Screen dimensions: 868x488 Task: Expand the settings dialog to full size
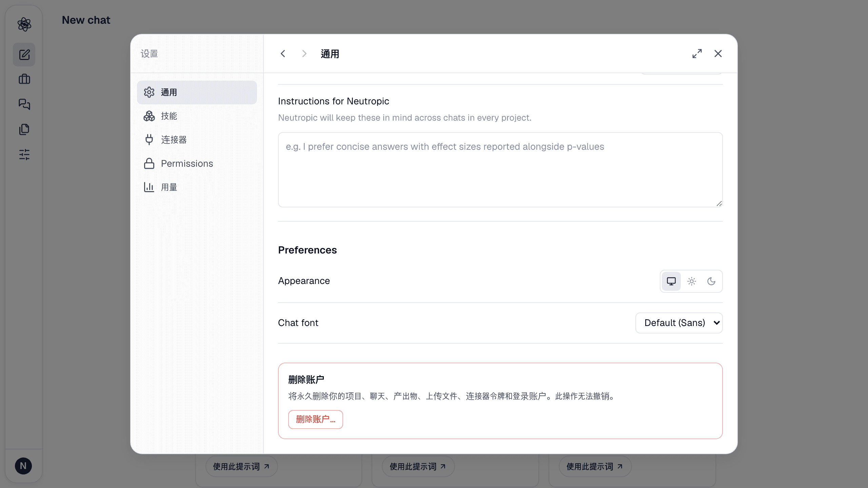[x=697, y=54]
